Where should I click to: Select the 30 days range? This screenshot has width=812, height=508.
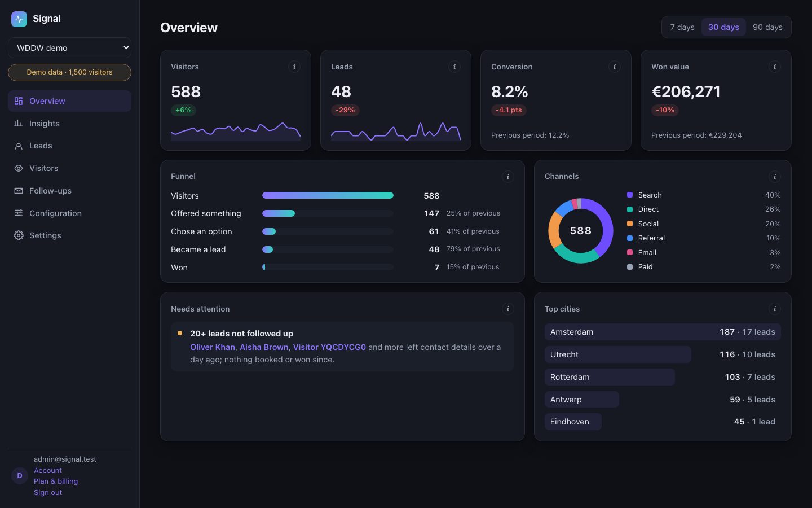pyautogui.click(x=723, y=27)
